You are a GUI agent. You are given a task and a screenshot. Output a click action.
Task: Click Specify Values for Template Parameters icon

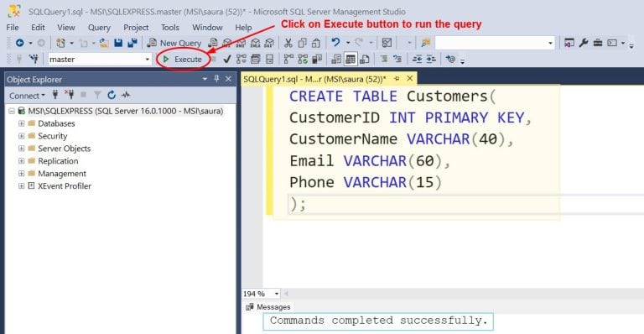(x=450, y=59)
